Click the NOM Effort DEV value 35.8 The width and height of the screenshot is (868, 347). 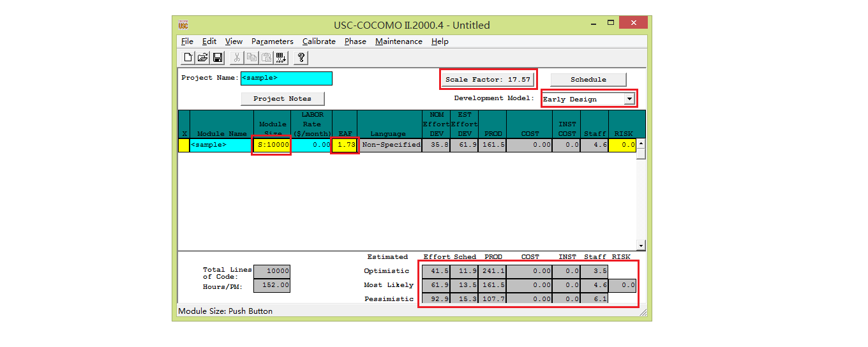[437, 145]
